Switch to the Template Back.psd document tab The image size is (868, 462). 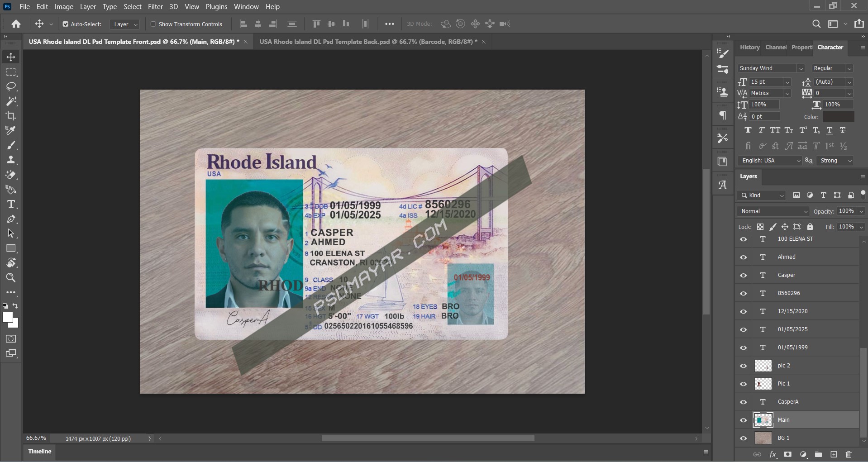(368, 42)
